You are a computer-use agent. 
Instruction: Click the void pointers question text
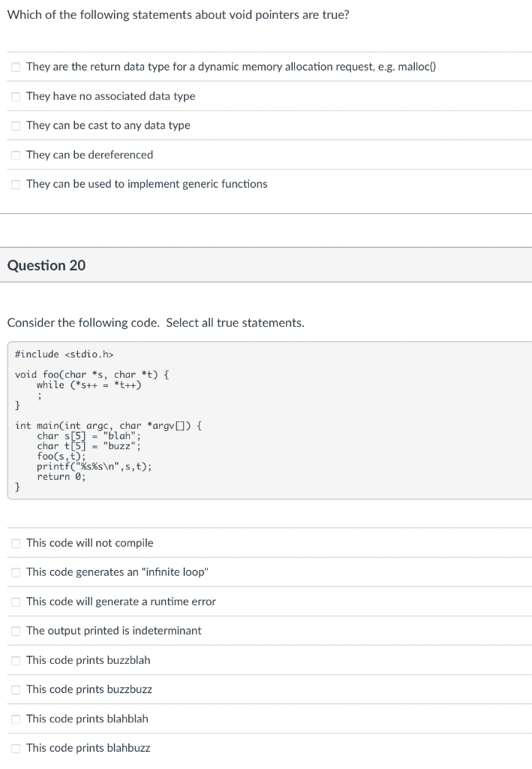[x=179, y=14]
